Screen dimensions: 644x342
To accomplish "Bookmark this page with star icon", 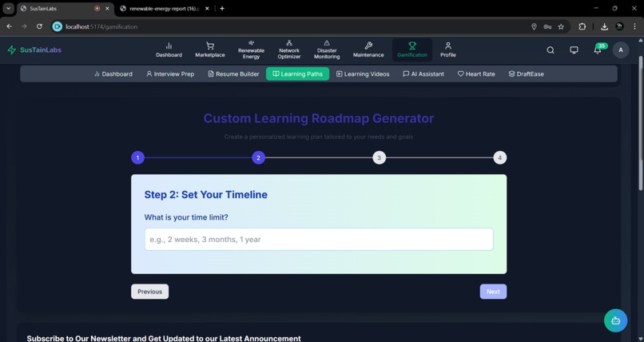I will click(x=561, y=26).
